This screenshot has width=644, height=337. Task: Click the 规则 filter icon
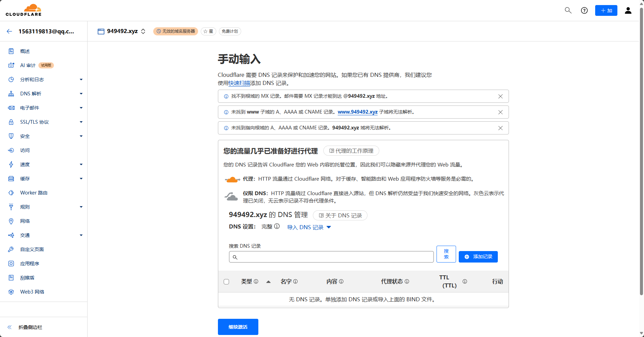(11, 207)
